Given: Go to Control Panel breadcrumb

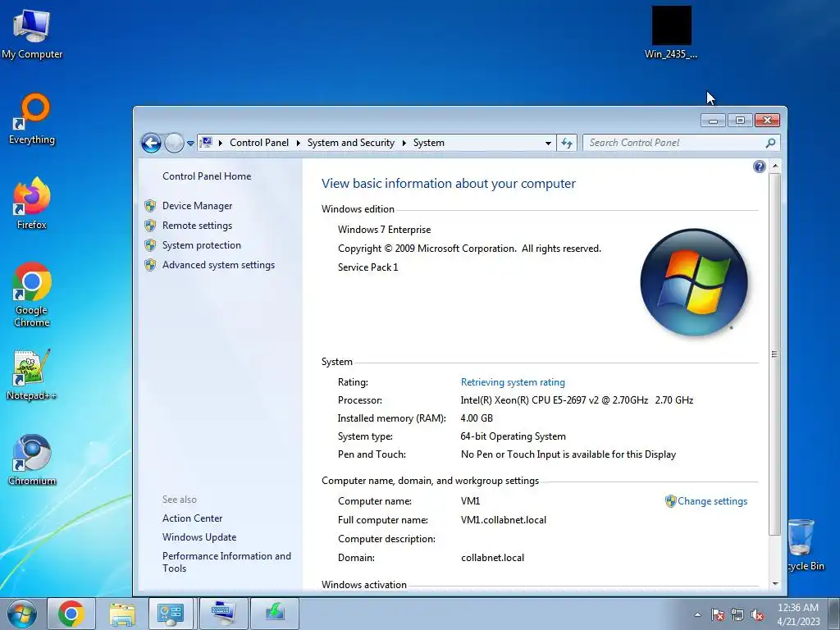Looking at the screenshot, I should point(259,143).
